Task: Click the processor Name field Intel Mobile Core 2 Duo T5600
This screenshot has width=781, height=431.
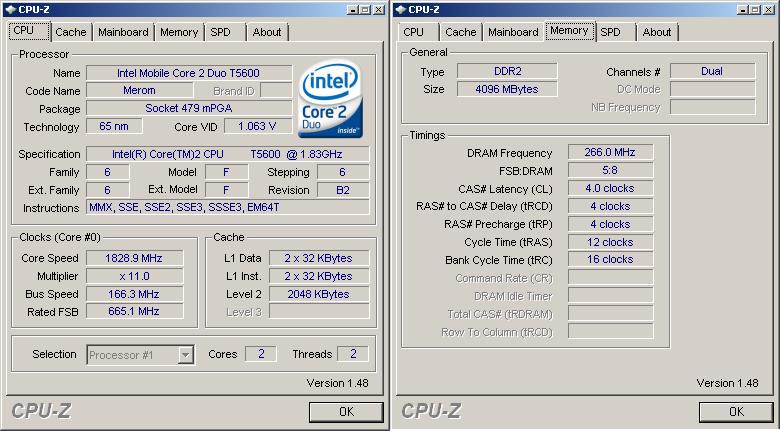Action: pyautogui.click(x=189, y=73)
